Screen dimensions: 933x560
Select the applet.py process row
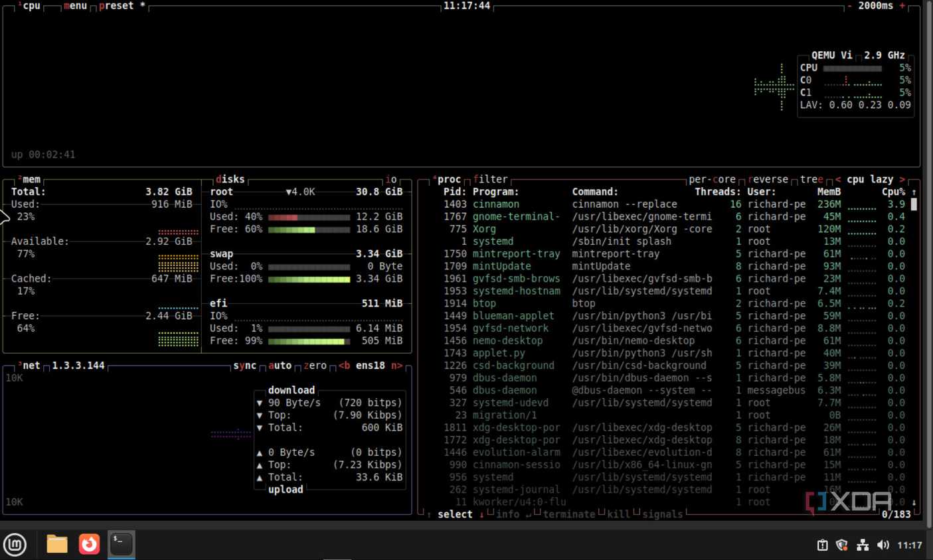point(675,353)
